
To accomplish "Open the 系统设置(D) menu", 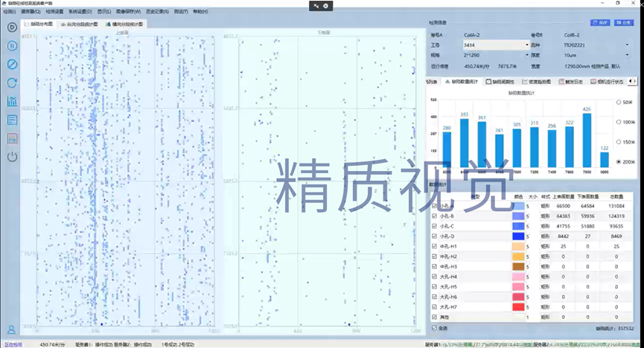I will point(80,12).
